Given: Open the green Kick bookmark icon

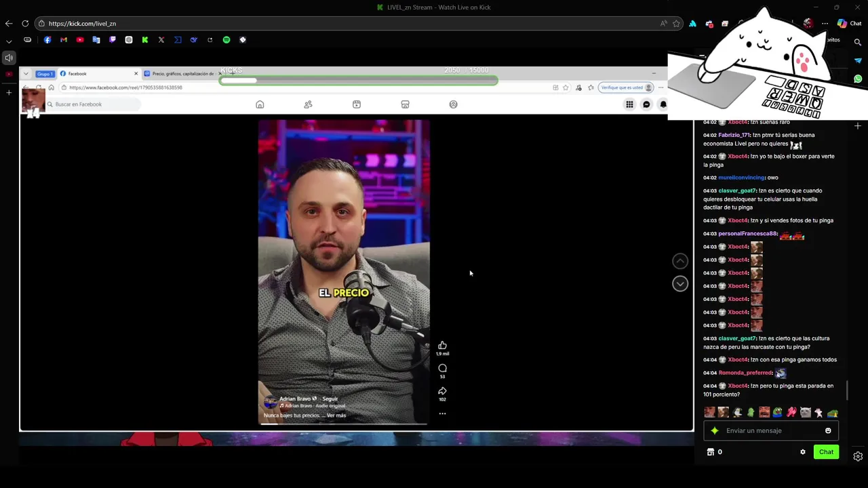Looking at the screenshot, I should tap(145, 40).
